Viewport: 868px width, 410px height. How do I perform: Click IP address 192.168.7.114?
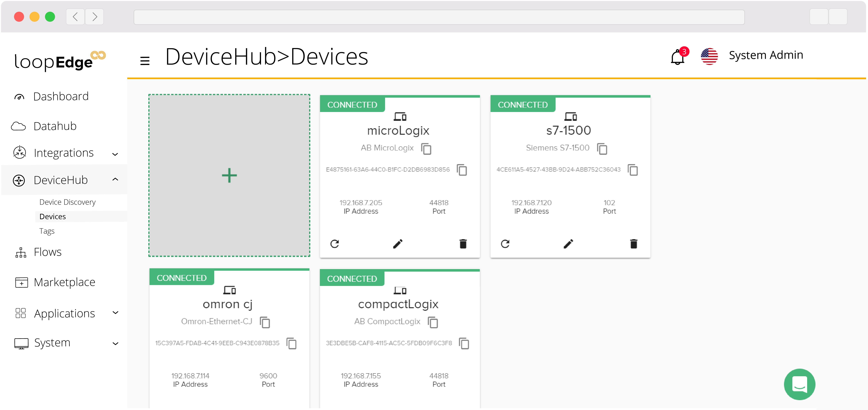click(x=190, y=376)
